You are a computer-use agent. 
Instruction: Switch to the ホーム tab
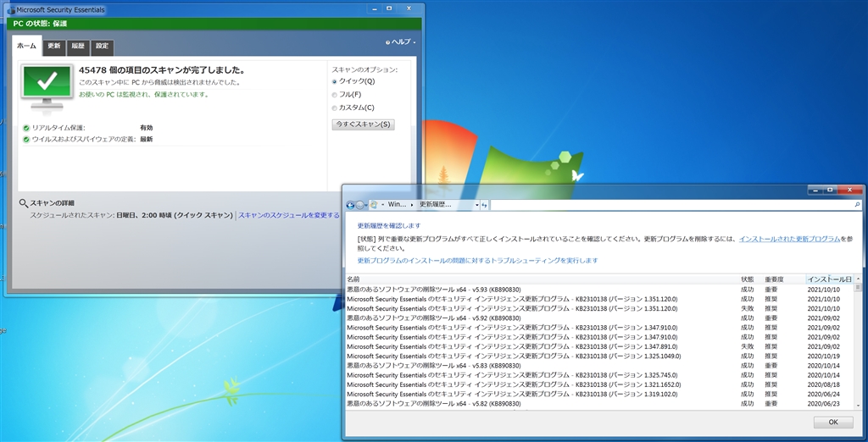26,46
